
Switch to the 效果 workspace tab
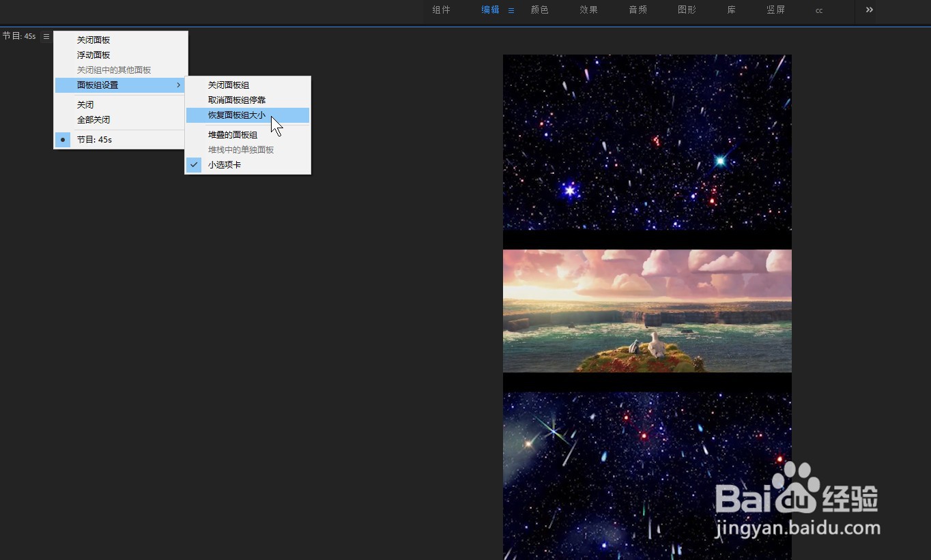click(x=589, y=10)
